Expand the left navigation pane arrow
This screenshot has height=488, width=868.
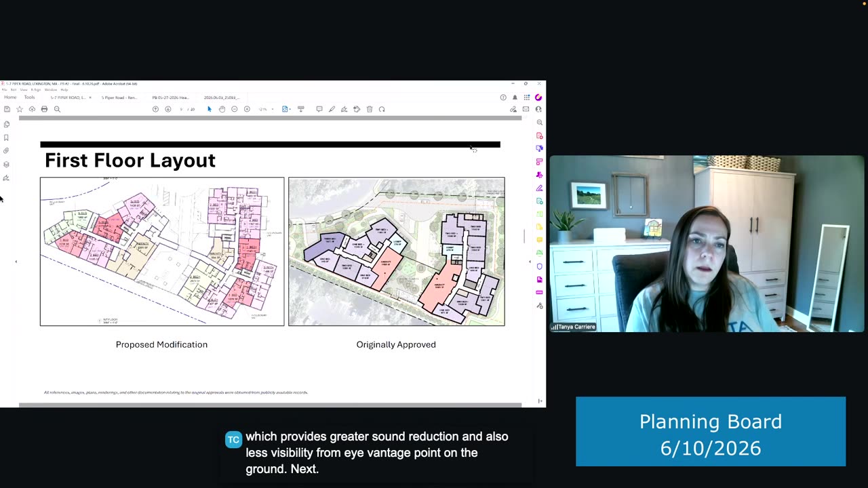[x=16, y=261]
